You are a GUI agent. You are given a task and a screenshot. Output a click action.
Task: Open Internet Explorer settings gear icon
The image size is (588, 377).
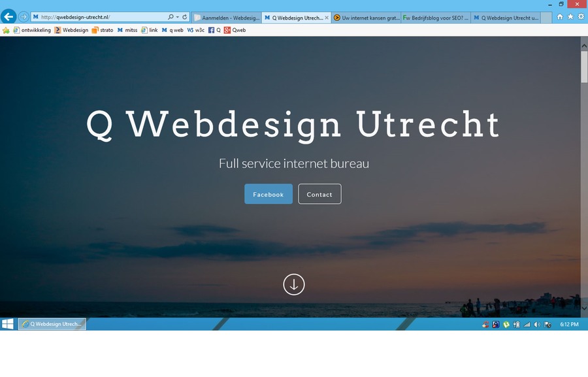tap(581, 18)
